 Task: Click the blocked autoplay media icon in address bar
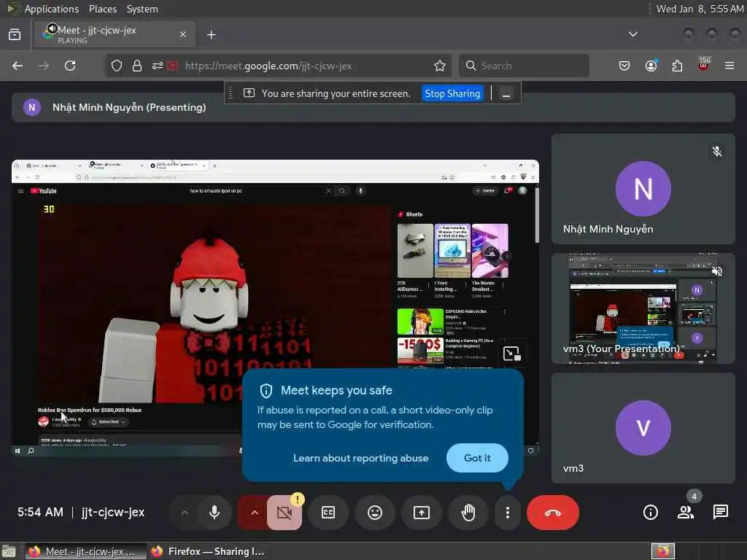pos(172,66)
